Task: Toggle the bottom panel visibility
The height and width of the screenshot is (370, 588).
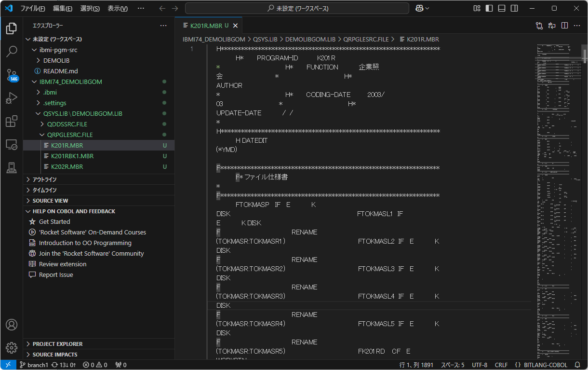Action: pos(502,8)
